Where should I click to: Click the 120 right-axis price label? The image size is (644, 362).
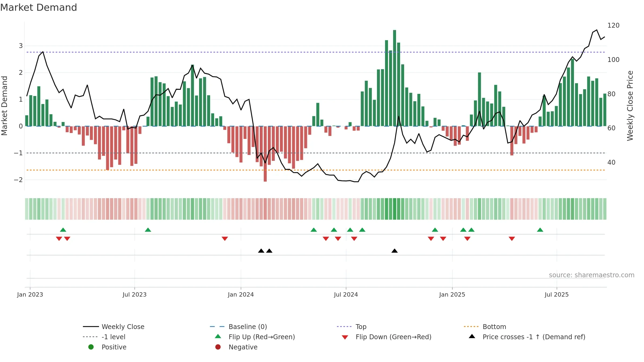click(613, 25)
